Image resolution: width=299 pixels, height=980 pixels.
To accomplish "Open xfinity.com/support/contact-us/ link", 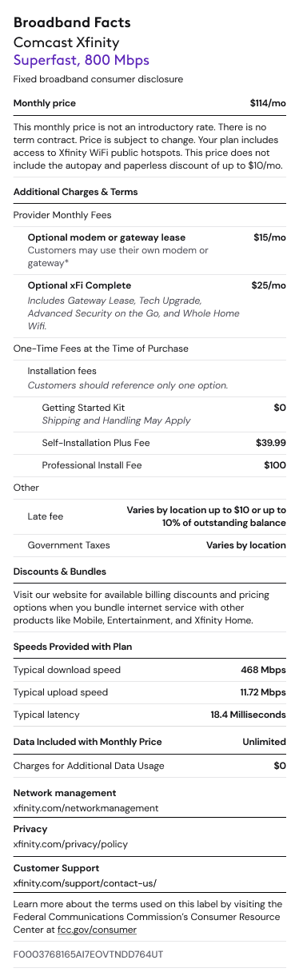I will [85, 883].
